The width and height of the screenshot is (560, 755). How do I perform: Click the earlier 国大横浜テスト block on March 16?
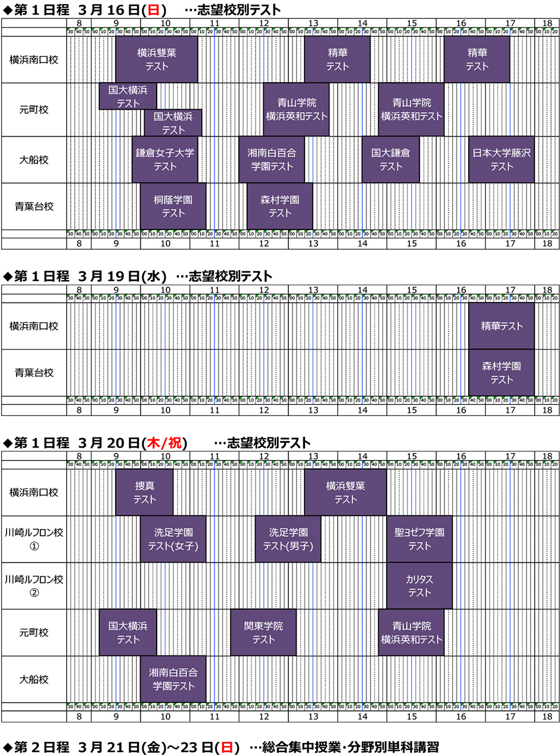point(128,97)
